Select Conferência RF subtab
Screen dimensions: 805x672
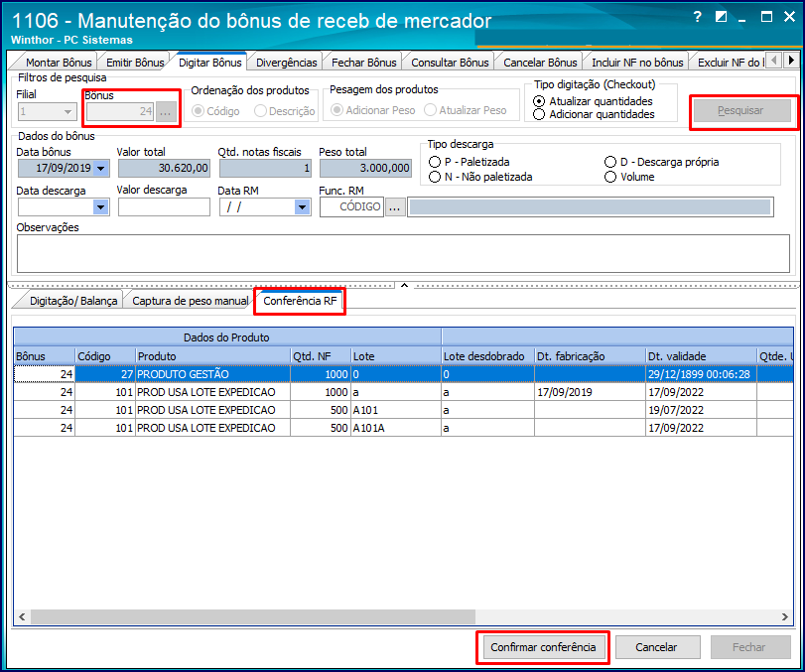click(x=300, y=301)
